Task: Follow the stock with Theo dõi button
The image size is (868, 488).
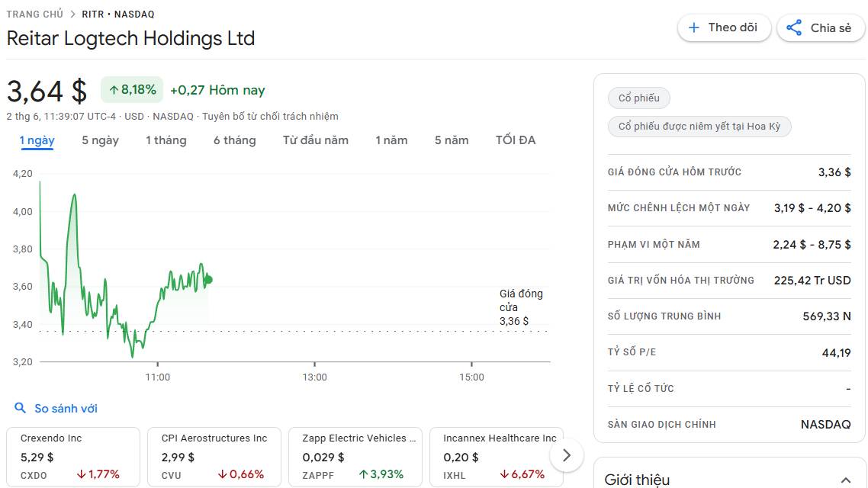Action: tap(724, 27)
